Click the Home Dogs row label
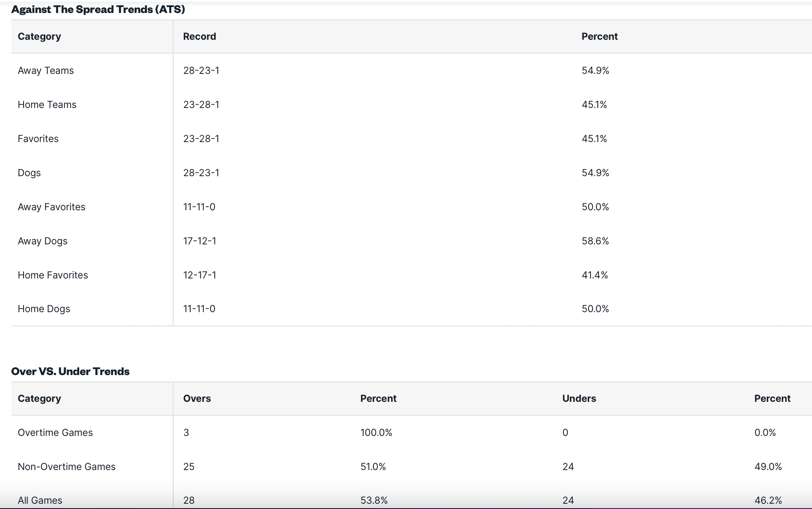The height and width of the screenshot is (509, 812). (x=44, y=309)
